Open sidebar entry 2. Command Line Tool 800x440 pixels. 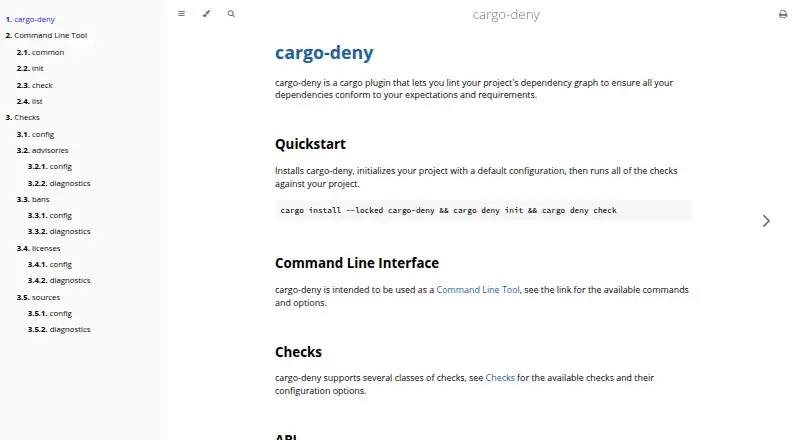[46, 35]
